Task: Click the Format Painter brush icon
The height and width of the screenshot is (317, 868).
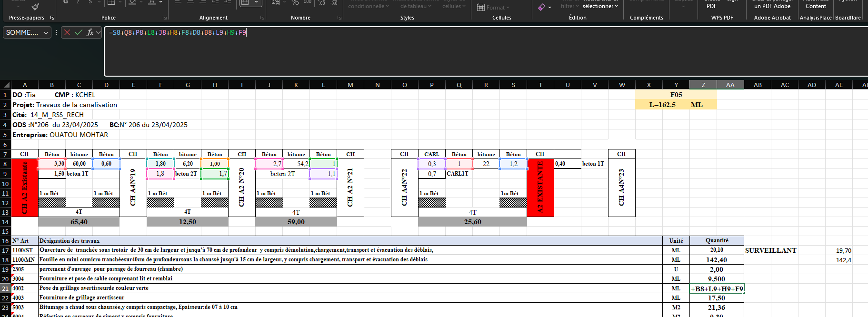Action: point(35,7)
